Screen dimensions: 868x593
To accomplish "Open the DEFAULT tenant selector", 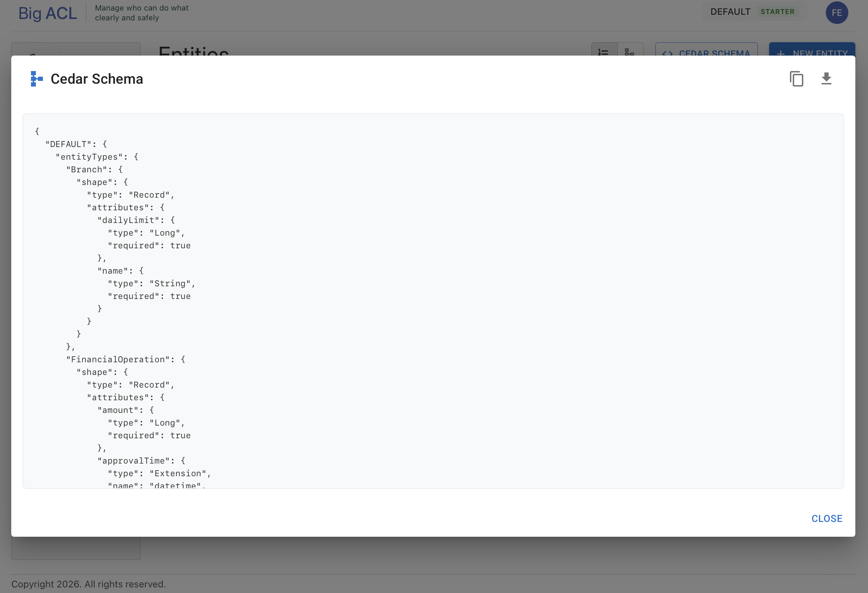I will click(x=730, y=12).
